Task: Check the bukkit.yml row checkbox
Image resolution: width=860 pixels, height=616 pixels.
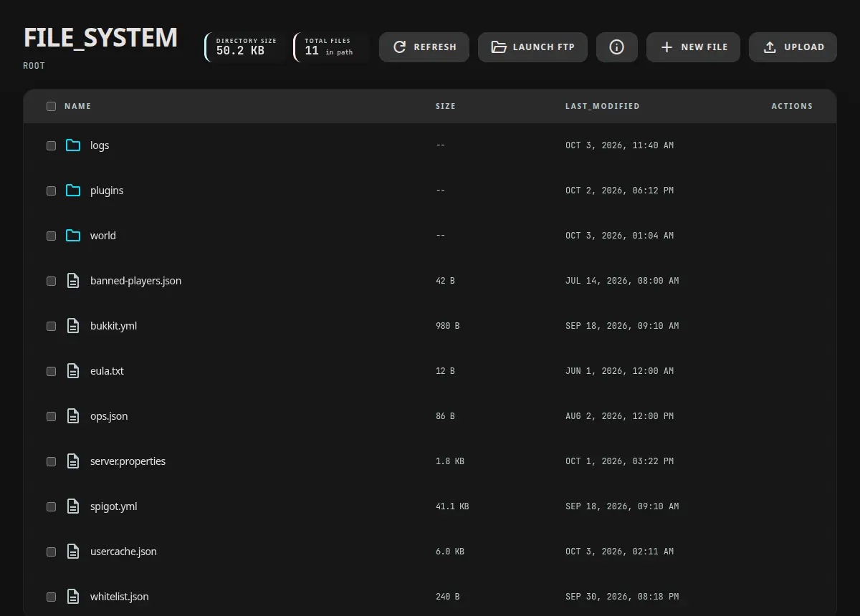Action: (51, 326)
